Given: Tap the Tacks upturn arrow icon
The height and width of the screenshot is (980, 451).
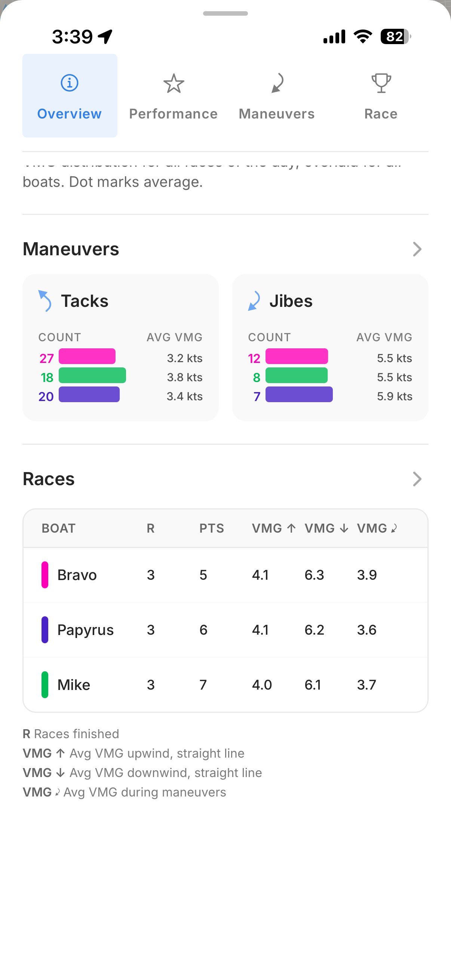Looking at the screenshot, I should pos(45,301).
